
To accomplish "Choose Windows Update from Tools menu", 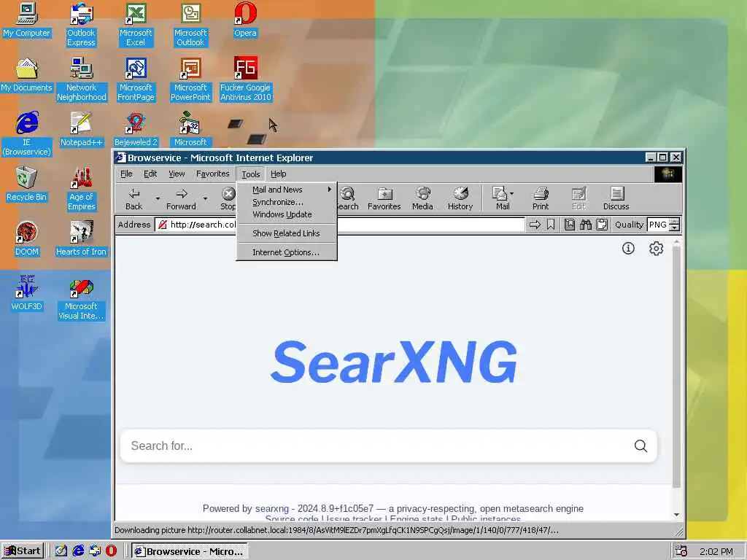I will tap(287, 215).
